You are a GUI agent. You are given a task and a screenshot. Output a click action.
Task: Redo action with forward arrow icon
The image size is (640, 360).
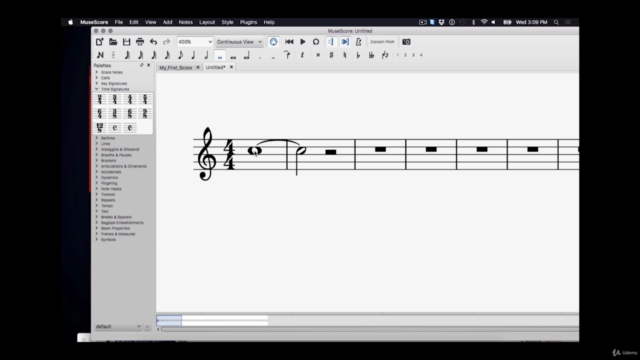tap(167, 42)
